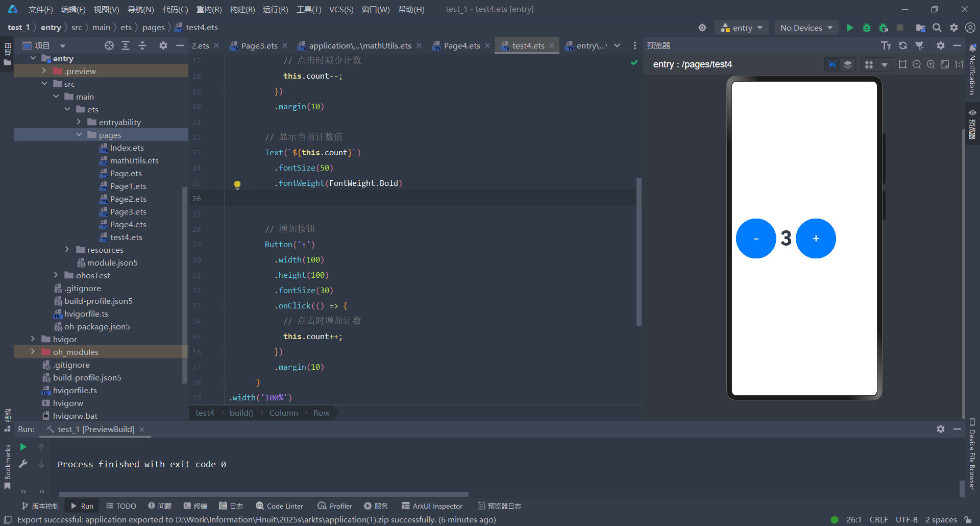Image resolution: width=980 pixels, height=526 pixels.
Task: Start debugging with the green bug icon
Action: 866,28
